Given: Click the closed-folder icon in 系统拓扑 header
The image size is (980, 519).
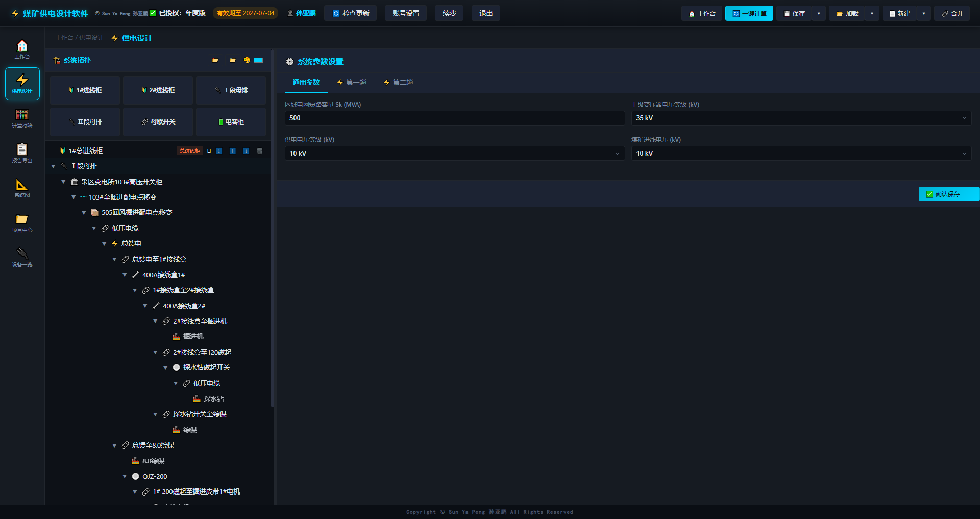Looking at the screenshot, I should [233, 60].
